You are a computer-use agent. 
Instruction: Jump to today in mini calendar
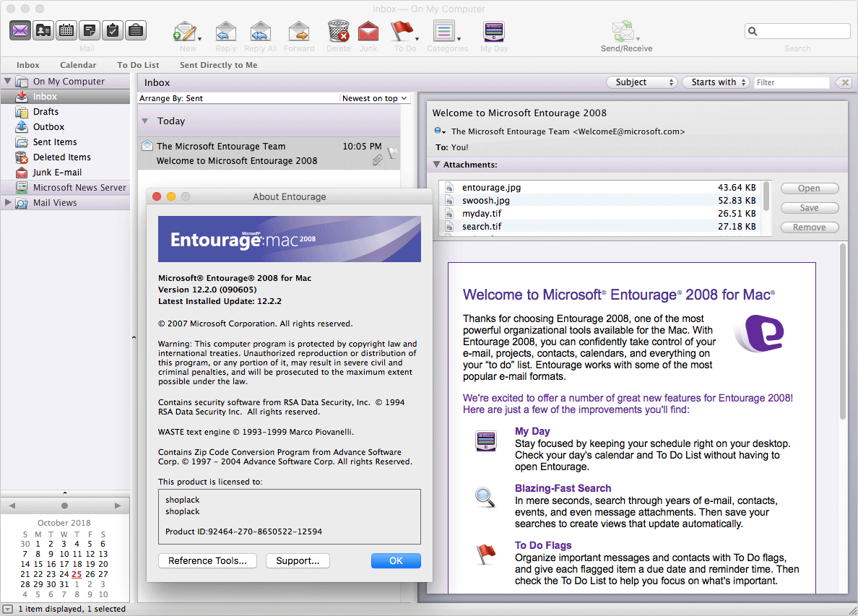coord(64,506)
